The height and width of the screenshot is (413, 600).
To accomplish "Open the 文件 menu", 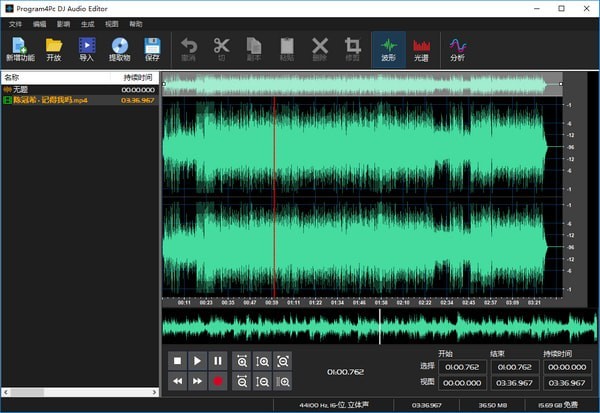I will [x=15, y=23].
